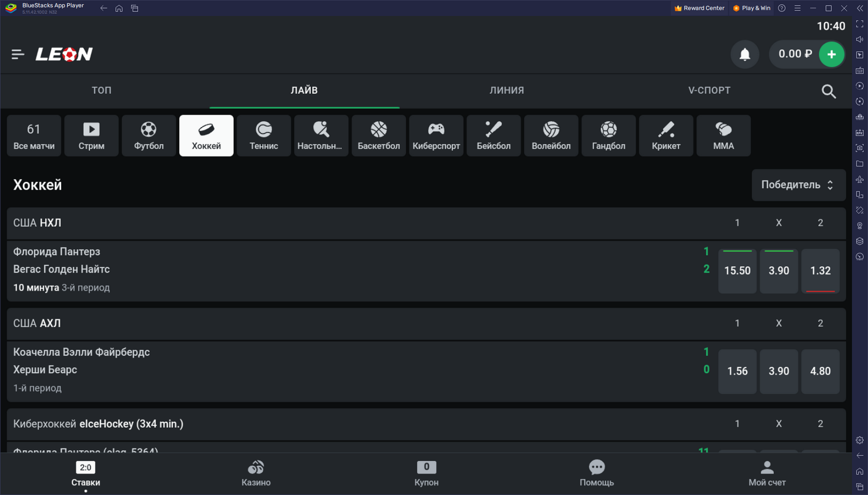Show all 61 matches (Все матчи)
This screenshot has width=868, height=495.
coord(34,135)
